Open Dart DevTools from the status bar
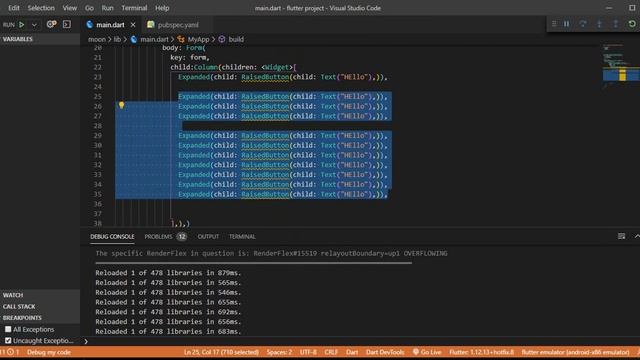Image resolution: width=640 pixels, height=360 pixels. click(385, 352)
